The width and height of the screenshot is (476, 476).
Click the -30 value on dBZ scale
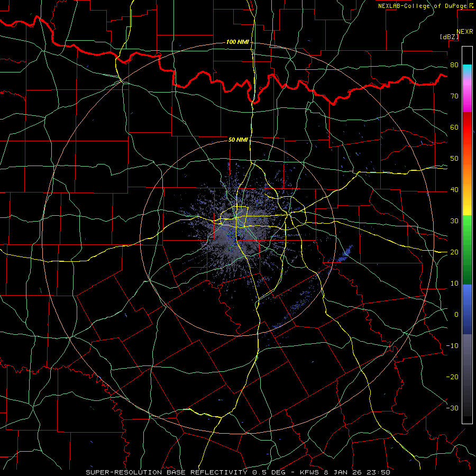coord(452,408)
